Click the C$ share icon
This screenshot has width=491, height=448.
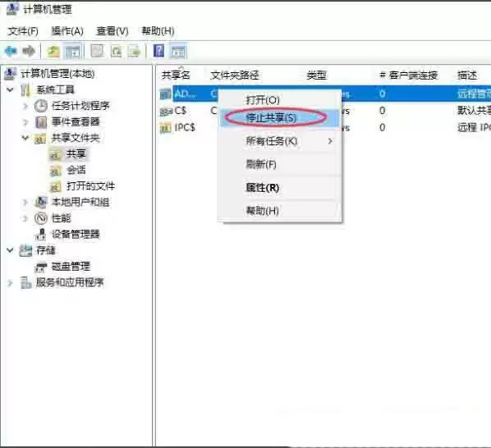click(166, 111)
